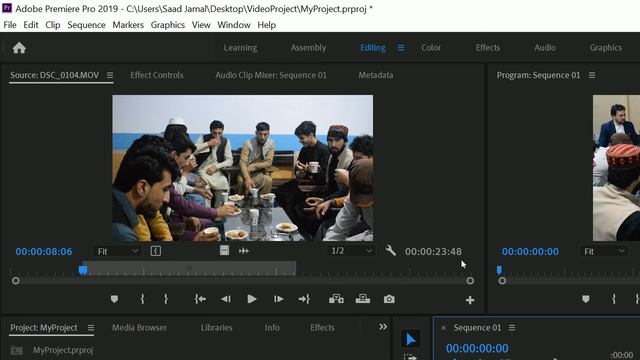Open the Markers menu
640x360 pixels.
128,25
